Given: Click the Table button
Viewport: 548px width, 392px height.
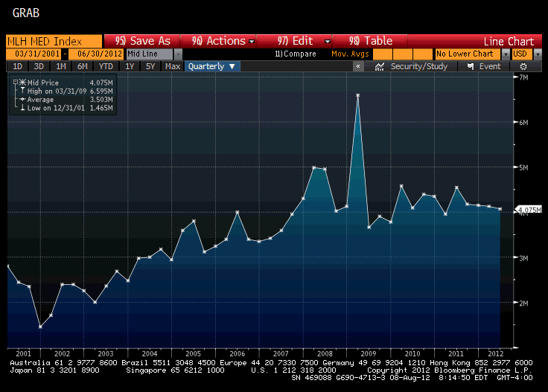Looking at the screenshot, I should pyautogui.click(x=371, y=41).
